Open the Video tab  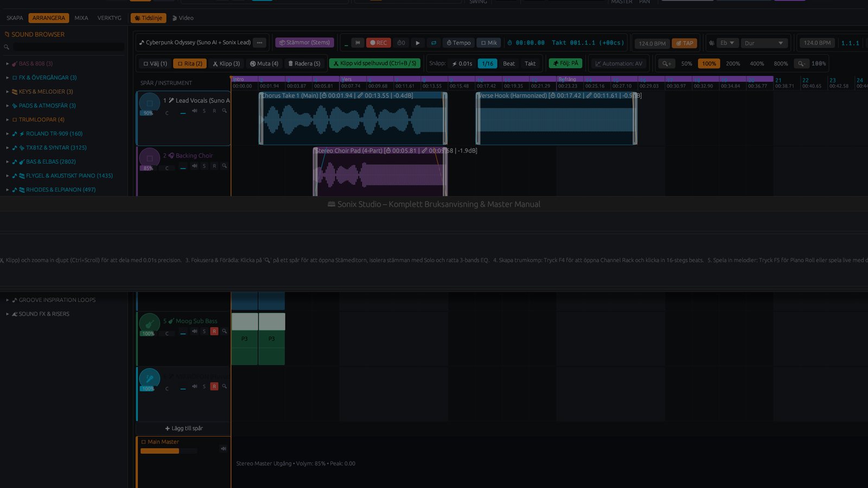tap(183, 18)
